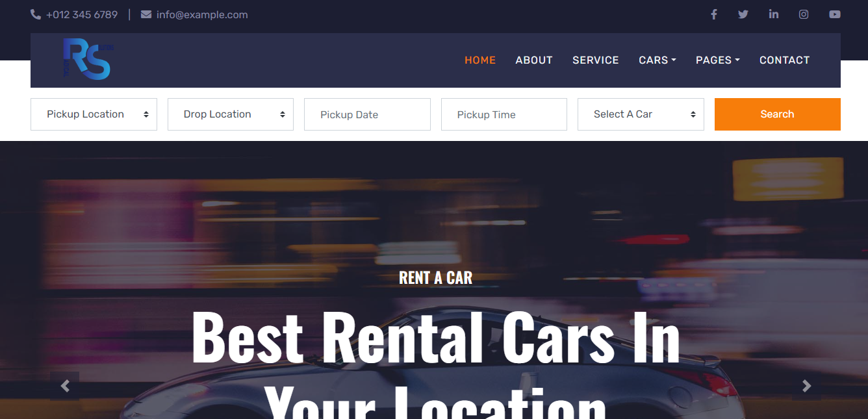Image resolution: width=868 pixels, height=419 pixels.
Task: Open the Twitter social icon
Action: (x=743, y=14)
